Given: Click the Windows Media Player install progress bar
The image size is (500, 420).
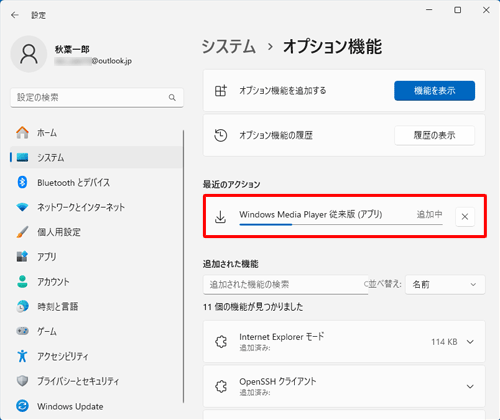Looking at the screenshot, I should click(x=341, y=225).
